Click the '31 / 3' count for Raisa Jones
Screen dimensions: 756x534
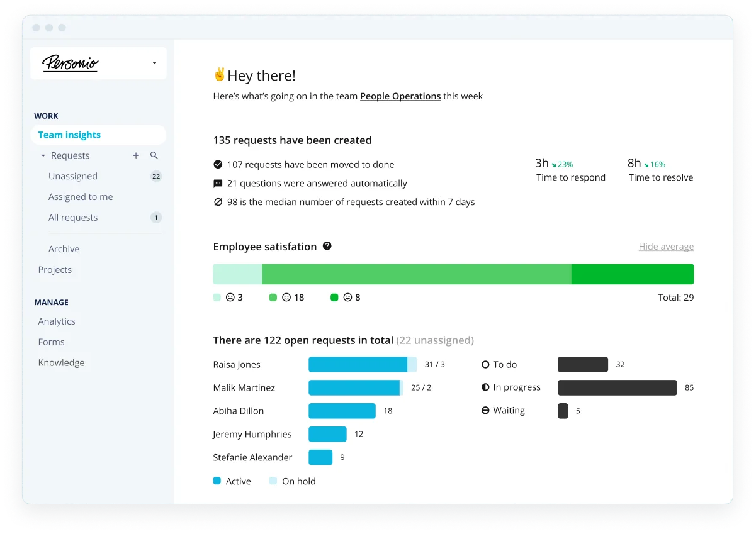point(435,365)
